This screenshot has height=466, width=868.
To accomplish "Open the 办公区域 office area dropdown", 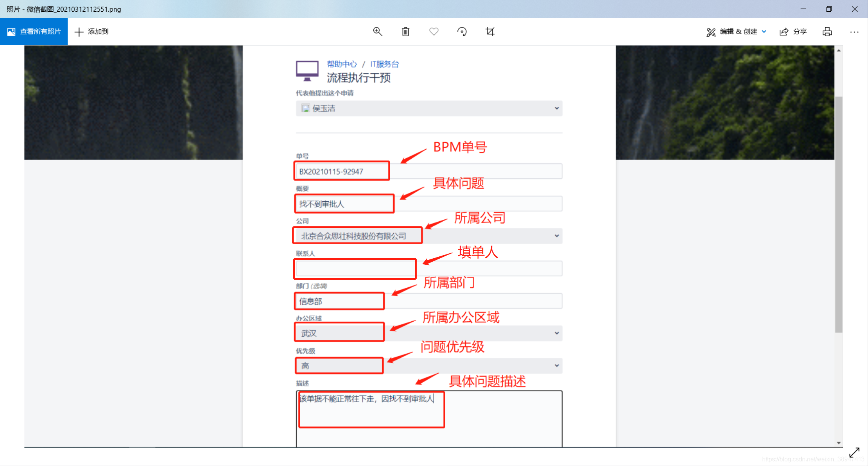I will (x=556, y=333).
